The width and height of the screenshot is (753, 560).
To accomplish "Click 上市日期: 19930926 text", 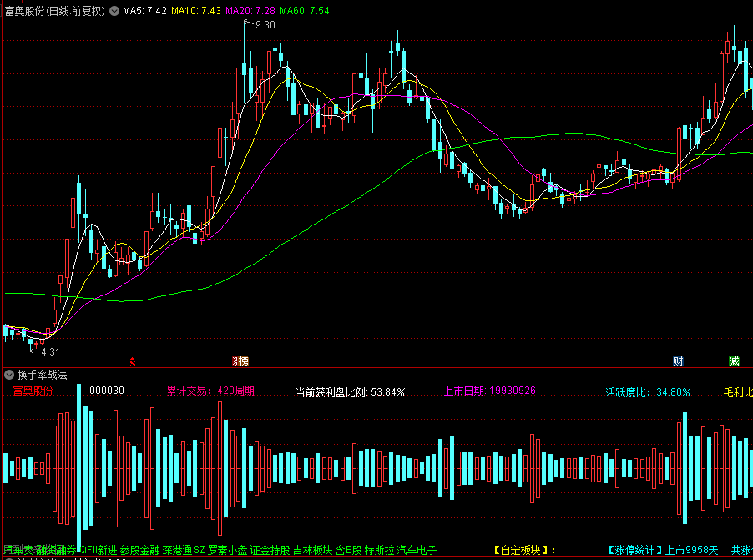I will [x=490, y=391].
